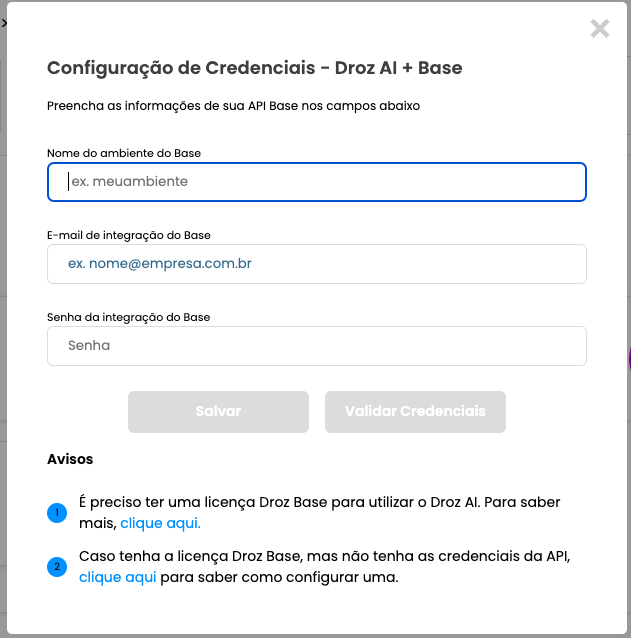Click the 'Nome do ambiente do Base' label
The image size is (631, 638).
[x=124, y=153]
